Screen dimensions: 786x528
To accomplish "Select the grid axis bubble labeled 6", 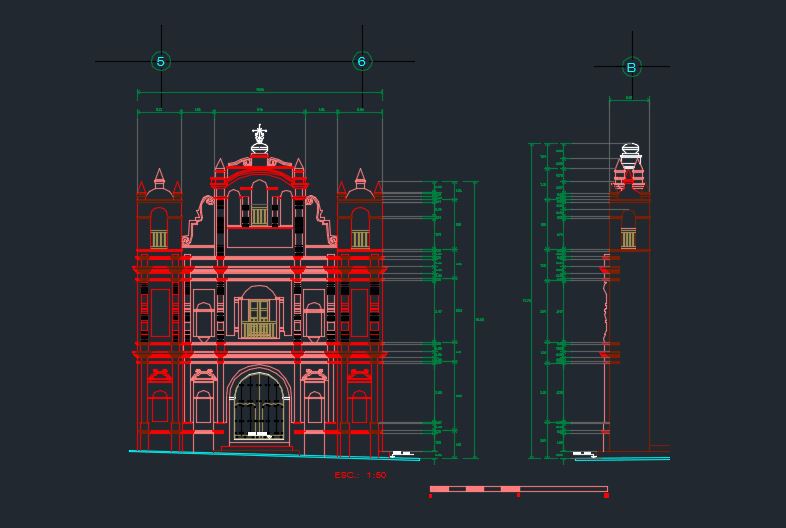I will point(362,62).
